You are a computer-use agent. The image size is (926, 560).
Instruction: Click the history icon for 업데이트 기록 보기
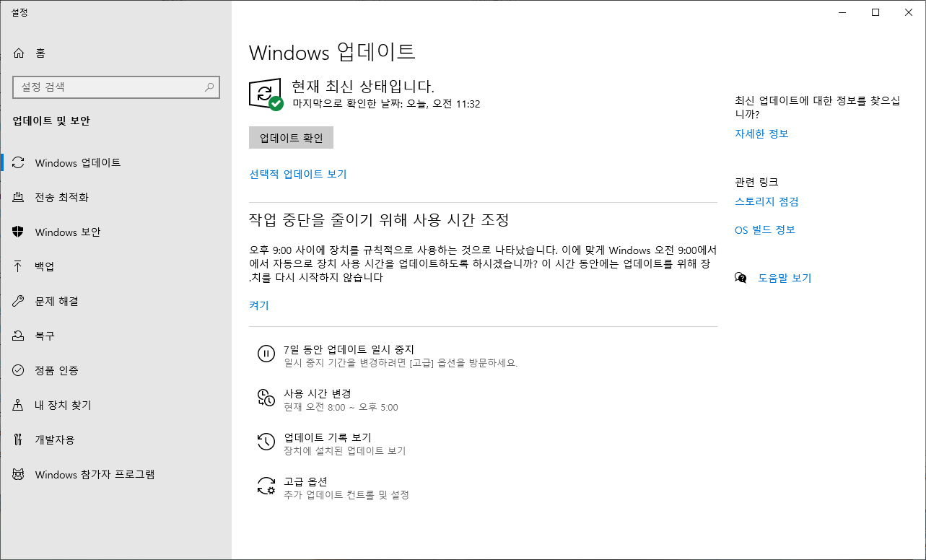266,442
